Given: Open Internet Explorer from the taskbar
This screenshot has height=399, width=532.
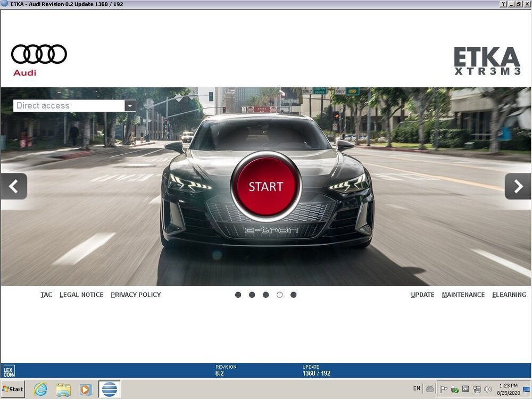Looking at the screenshot, I should (x=40, y=389).
